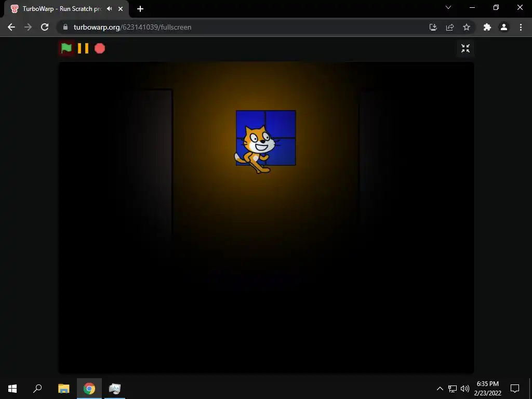Reload the TurboWarp page
Viewport: 532px width, 399px height.
(45, 27)
